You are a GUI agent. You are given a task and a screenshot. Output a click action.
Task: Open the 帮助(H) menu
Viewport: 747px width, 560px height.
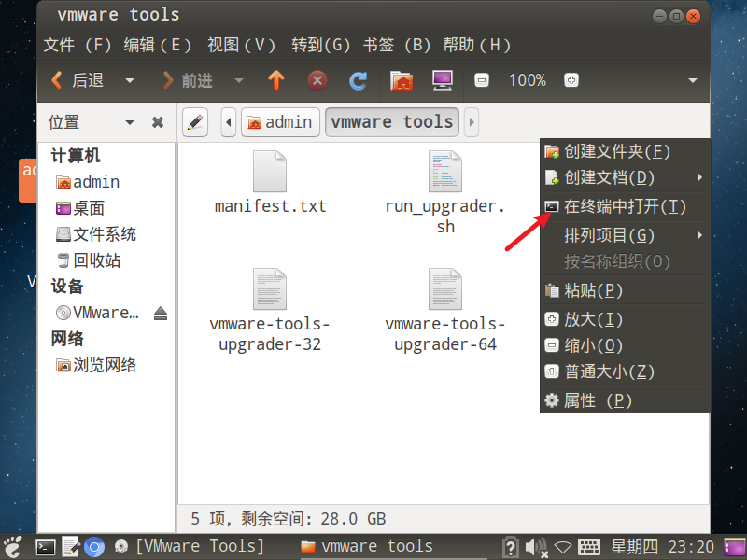477,45
